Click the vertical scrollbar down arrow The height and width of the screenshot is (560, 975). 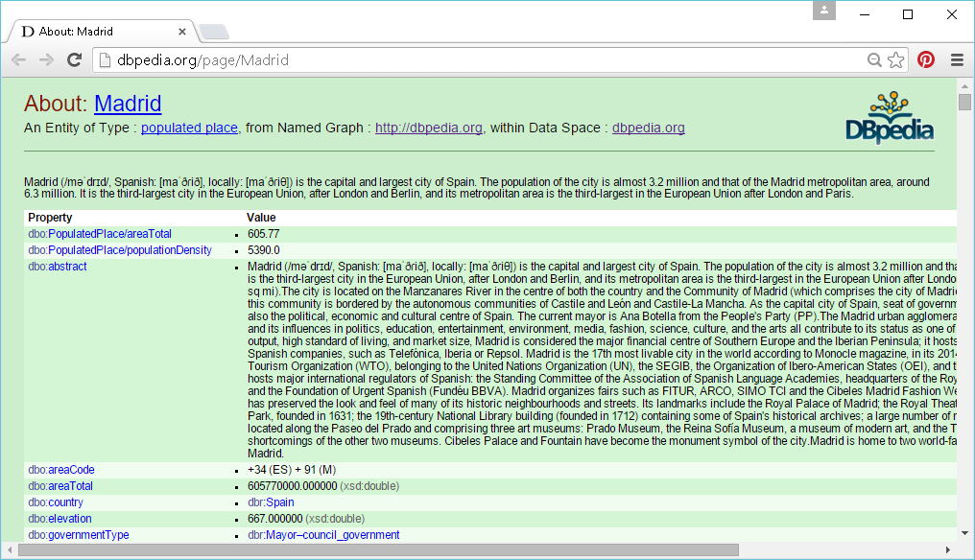[x=964, y=532]
